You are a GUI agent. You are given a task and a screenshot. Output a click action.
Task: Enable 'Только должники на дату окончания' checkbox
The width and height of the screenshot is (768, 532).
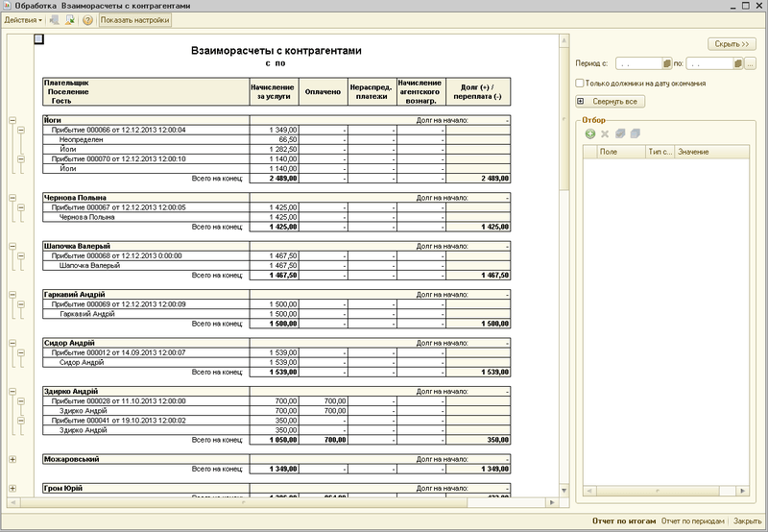click(x=579, y=84)
